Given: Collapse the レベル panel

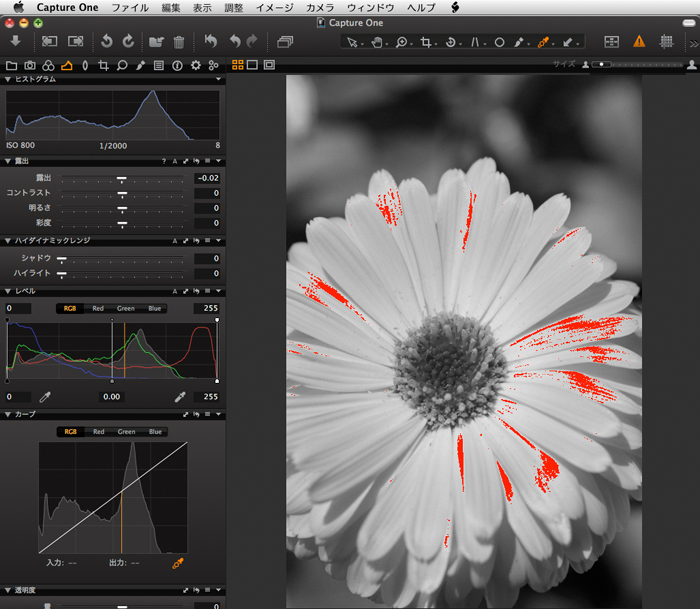Looking at the screenshot, I should 8,291.
